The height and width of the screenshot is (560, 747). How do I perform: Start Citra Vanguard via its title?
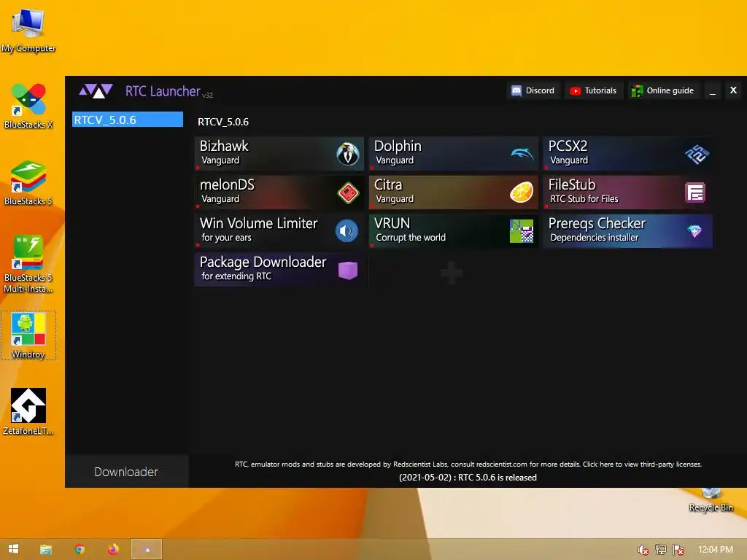pyautogui.click(x=388, y=184)
